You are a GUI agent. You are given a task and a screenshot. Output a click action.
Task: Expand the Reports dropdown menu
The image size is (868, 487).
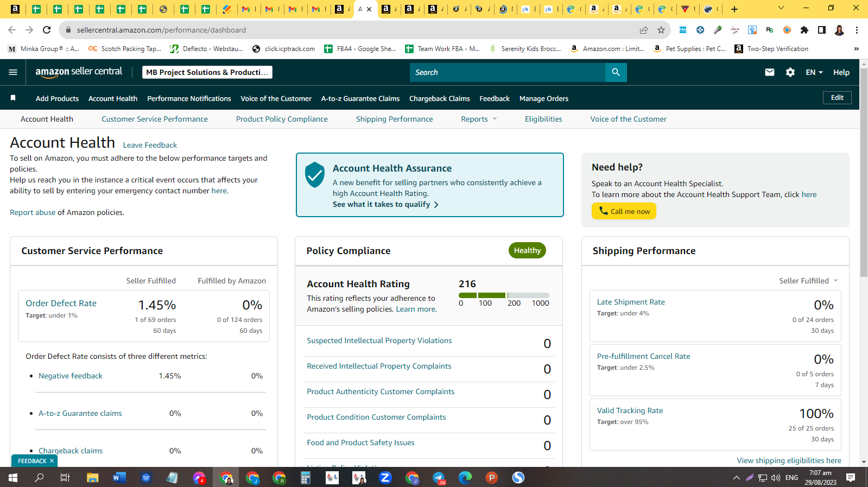coord(479,119)
